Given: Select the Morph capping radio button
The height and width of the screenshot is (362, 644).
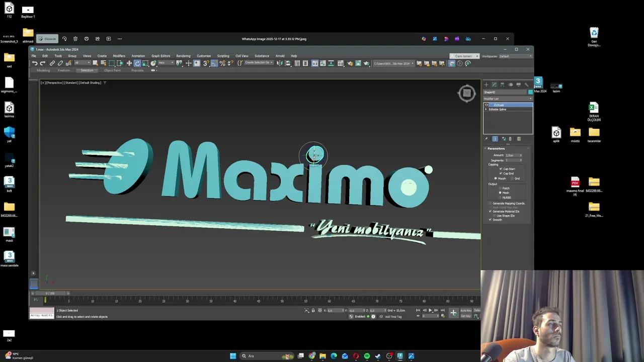Looking at the screenshot, I should pyautogui.click(x=496, y=178).
